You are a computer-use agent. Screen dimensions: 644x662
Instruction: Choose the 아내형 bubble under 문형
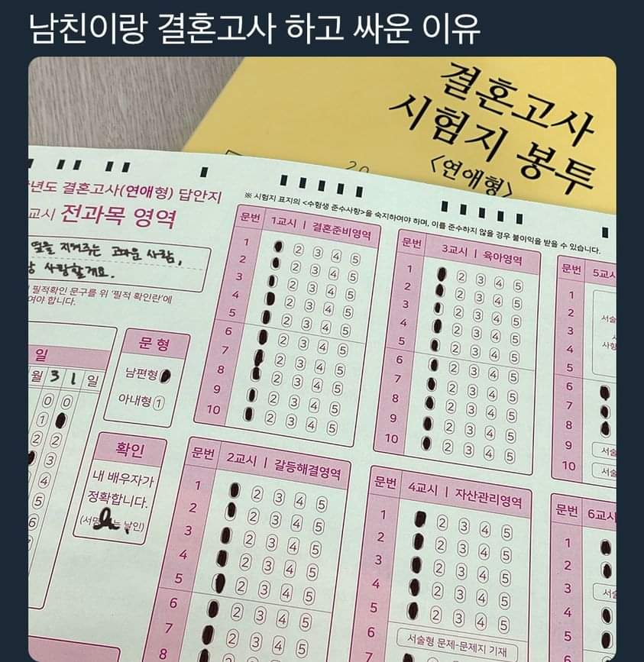click(x=158, y=403)
